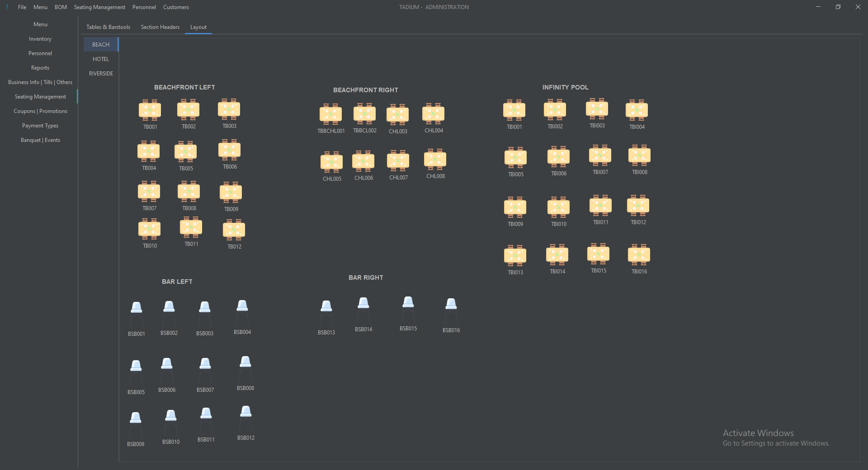Image resolution: width=868 pixels, height=470 pixels.
Task: Go to Coupons | Promotions in sidebar
Action: (x=40, y=111)
